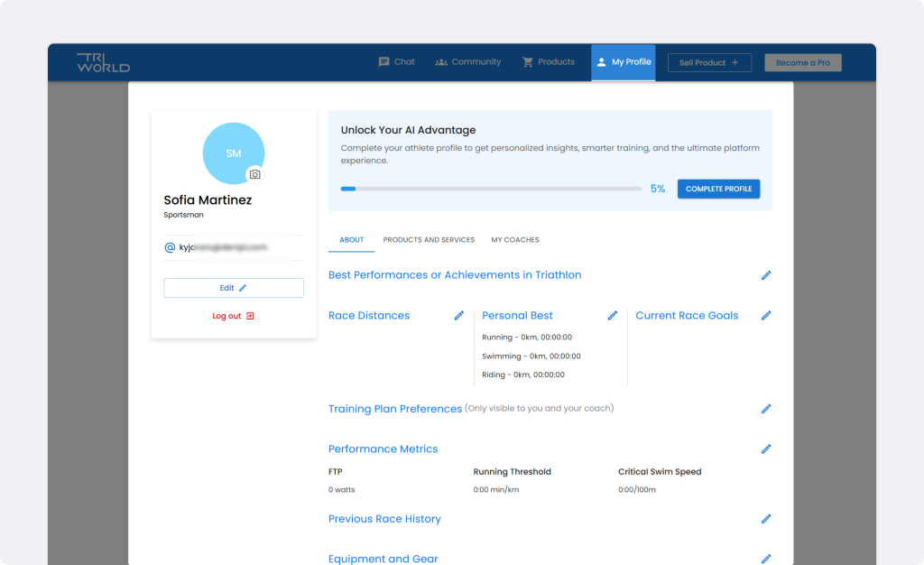Select the My Profile person icon
The width and height of the screenshot is (924, 565).
601,61
